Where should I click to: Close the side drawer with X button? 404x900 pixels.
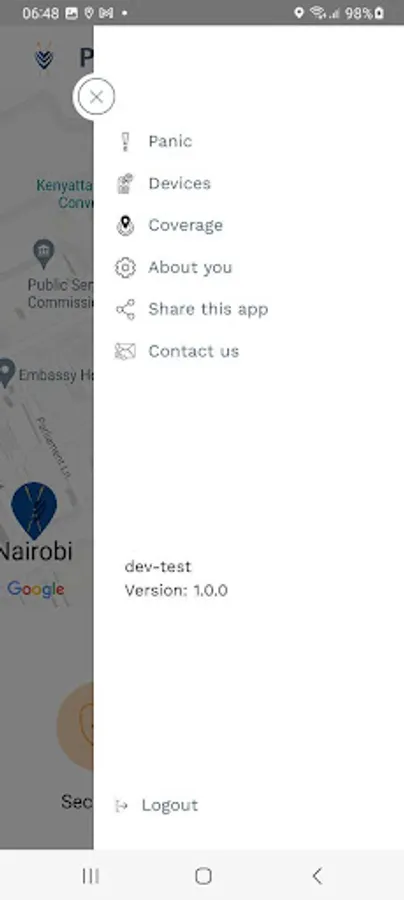pyautogui.click(x=96, y=97)
